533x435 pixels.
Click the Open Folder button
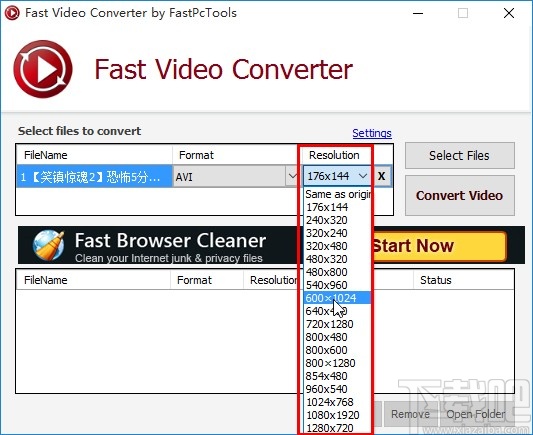pos(476,414)
